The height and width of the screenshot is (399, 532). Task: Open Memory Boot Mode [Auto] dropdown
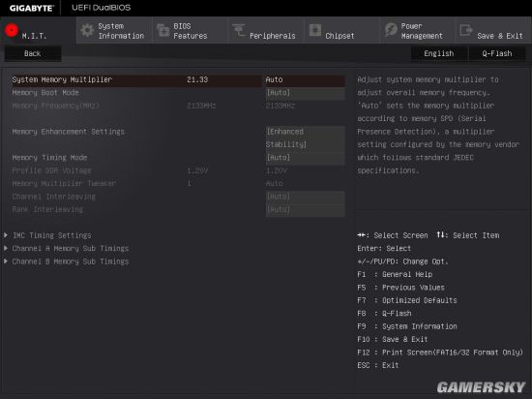(306, 93)
